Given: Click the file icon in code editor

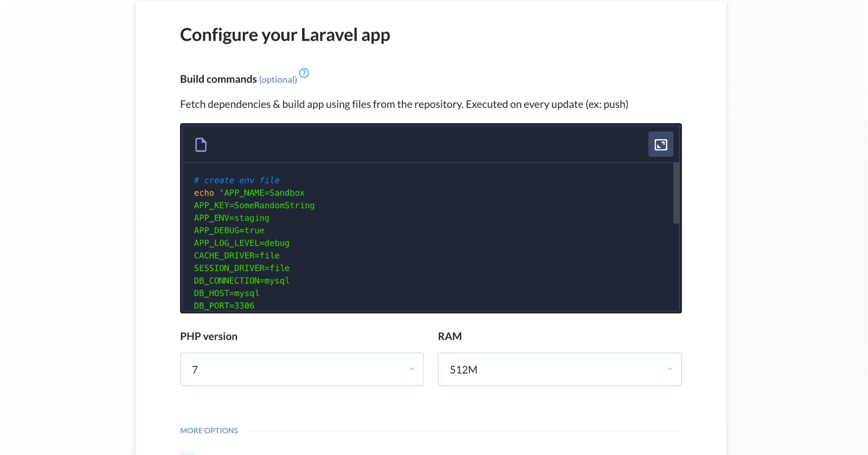Looking at the screenshot, I should [201, 145].
